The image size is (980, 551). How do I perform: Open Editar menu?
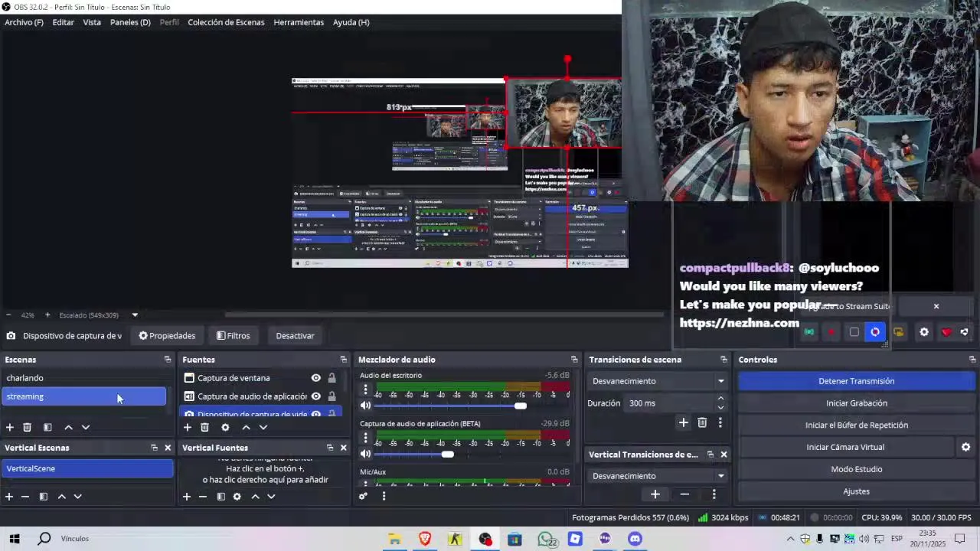[x=63, y=22]
